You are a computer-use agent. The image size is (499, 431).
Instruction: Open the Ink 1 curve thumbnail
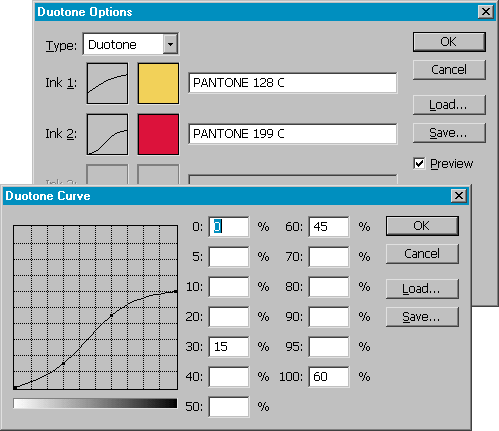pyautogui.click(x=107, y=83)
